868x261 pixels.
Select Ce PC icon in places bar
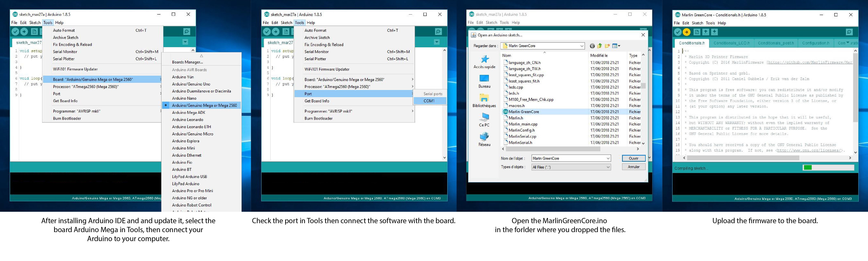[x=484, y=117]
